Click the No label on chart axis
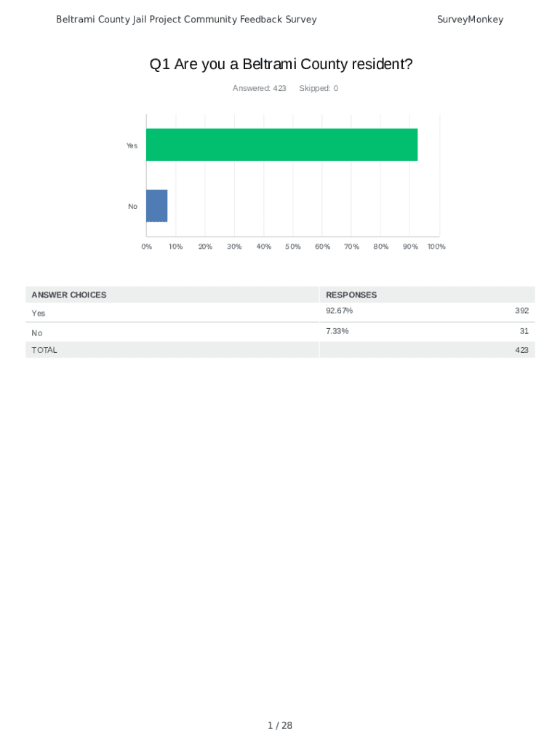 pos(132,207)
